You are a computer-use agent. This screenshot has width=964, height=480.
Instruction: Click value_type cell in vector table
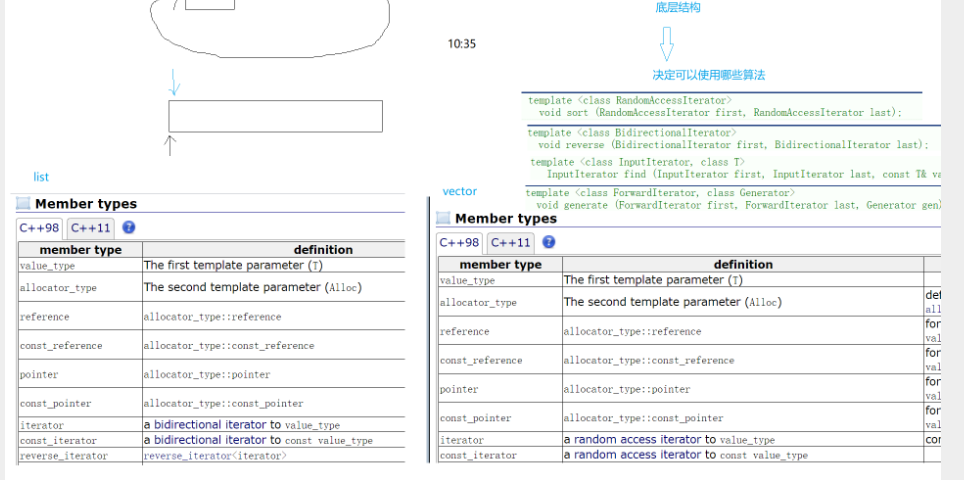(x=500, y=280)
